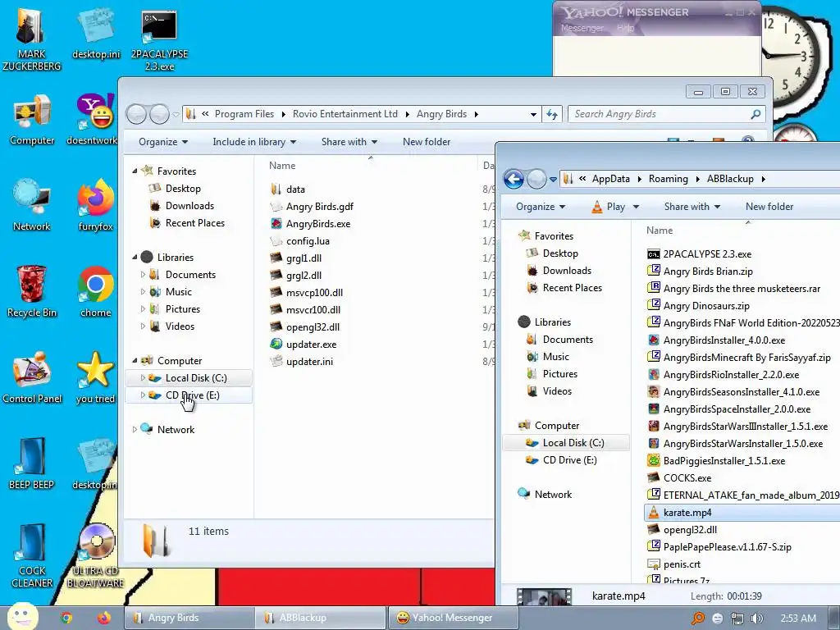Switch to Angry Birds taskbar window

click(x=189, y=618)
